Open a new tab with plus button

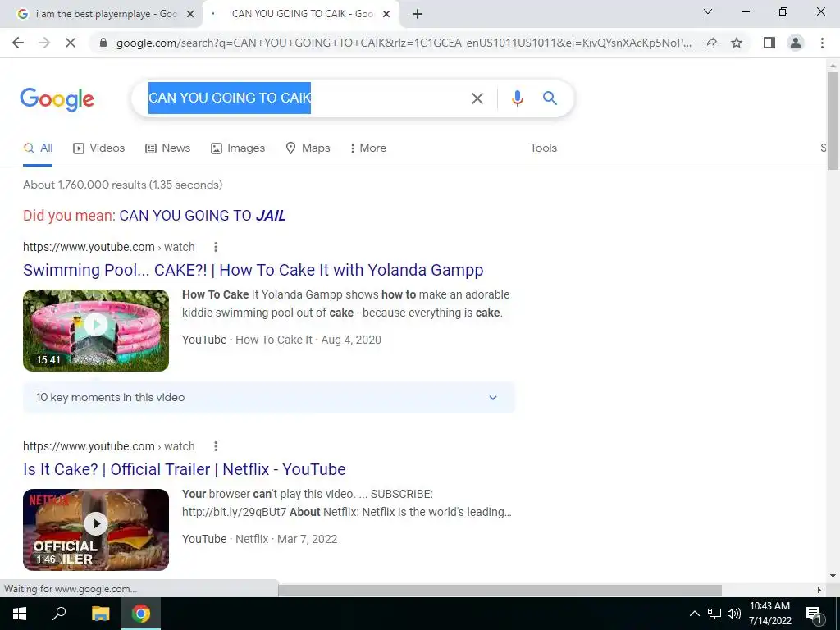point(418,14)
